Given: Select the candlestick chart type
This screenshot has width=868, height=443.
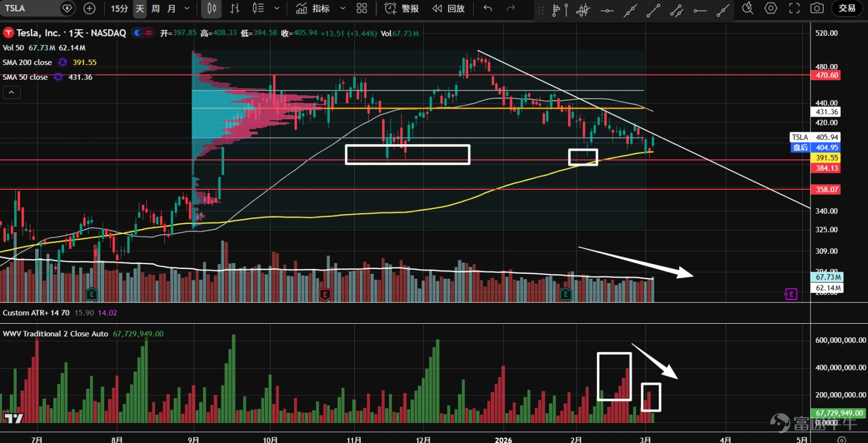Looking at the screenshot, I should [x=212, y=9].
